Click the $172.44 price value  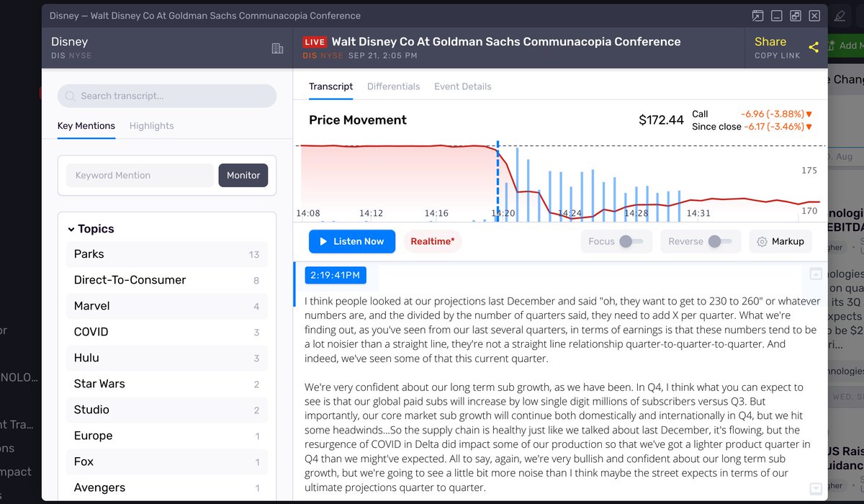coord(661,120)
